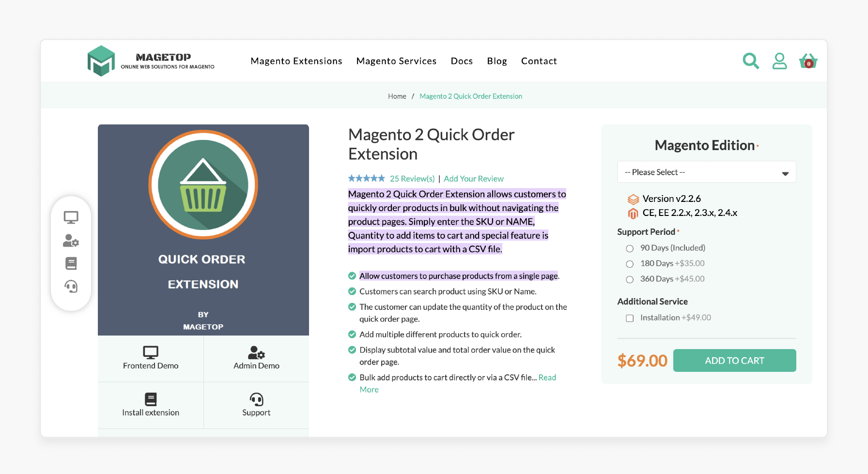Click the Magento logo icon beside CE, EE

click(x=633, y=213)
